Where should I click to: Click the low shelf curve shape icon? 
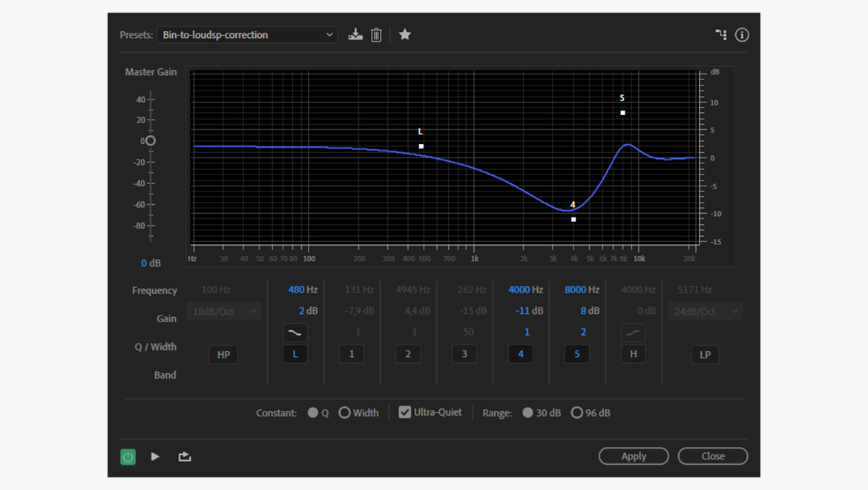click(295, 333)
